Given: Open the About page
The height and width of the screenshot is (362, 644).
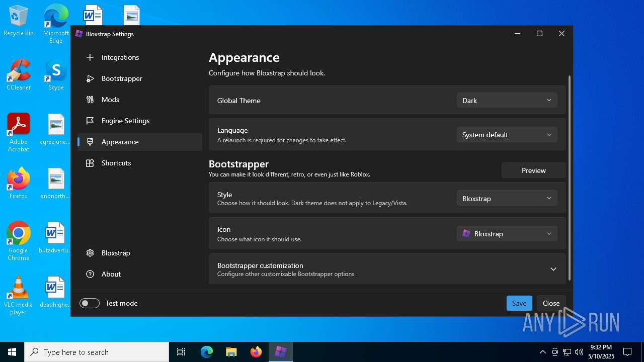Looking at the screenshot, I should 140,274.
